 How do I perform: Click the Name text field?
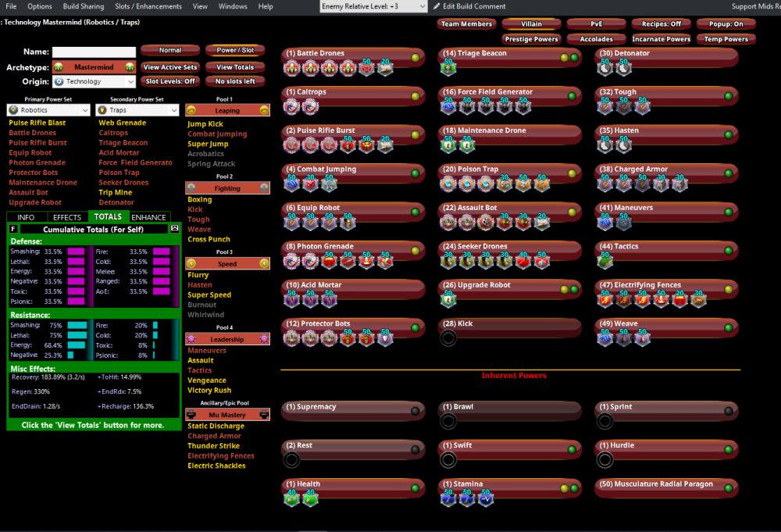pos(94,52)
